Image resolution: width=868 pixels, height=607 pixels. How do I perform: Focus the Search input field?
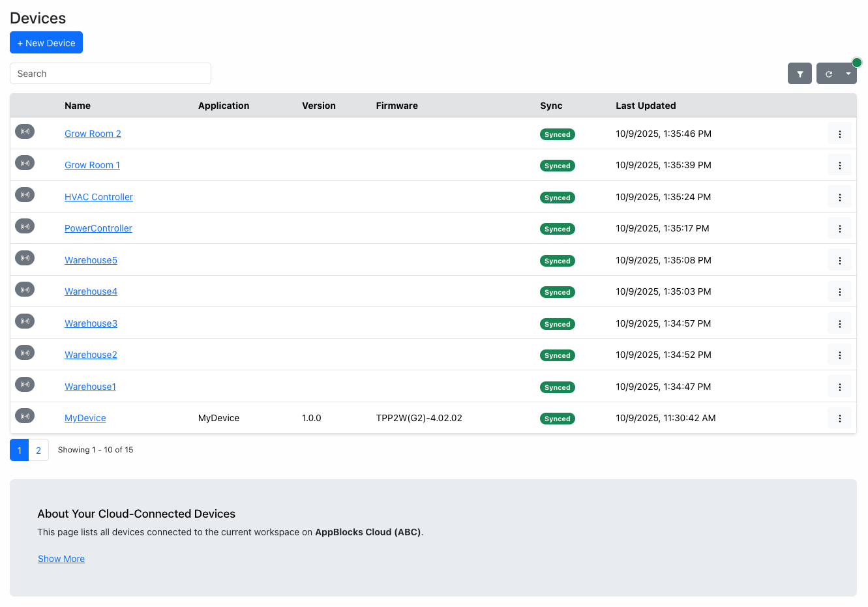pyautogui.click(x=110, y=74)
